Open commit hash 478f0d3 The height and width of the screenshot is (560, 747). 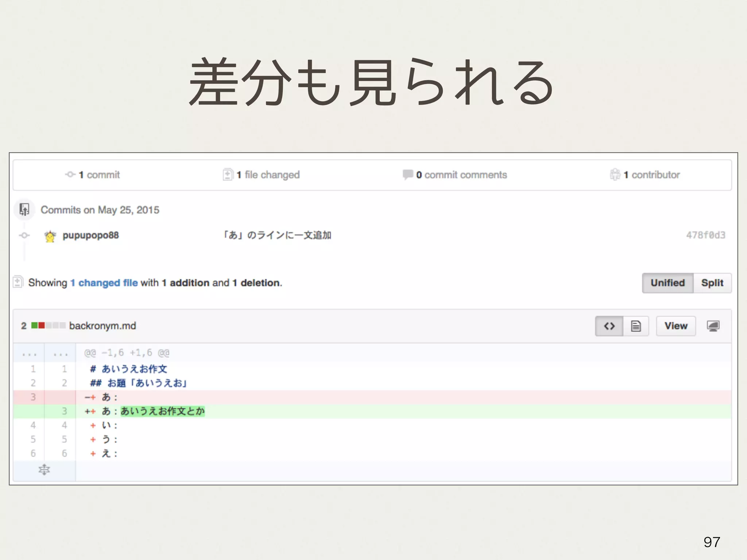coord(705,235)
